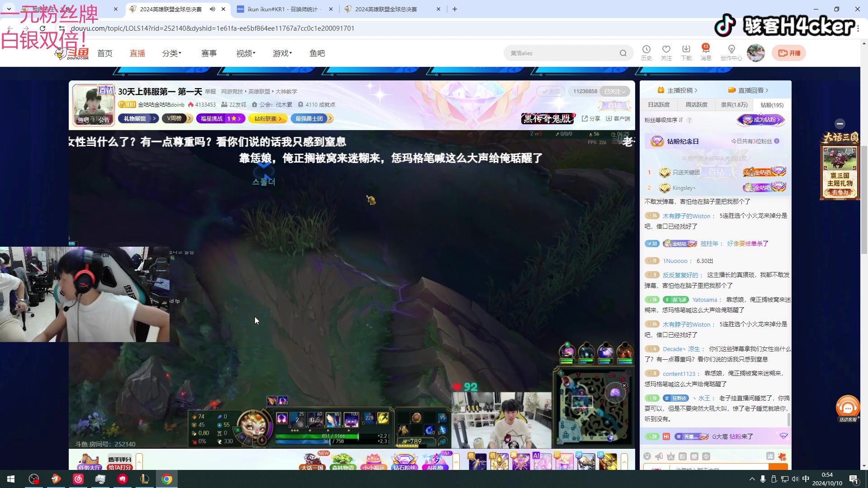Expand the activity icons arrow after AI礼物
Viewport: 868px width, 488px height.
point(456,462)
